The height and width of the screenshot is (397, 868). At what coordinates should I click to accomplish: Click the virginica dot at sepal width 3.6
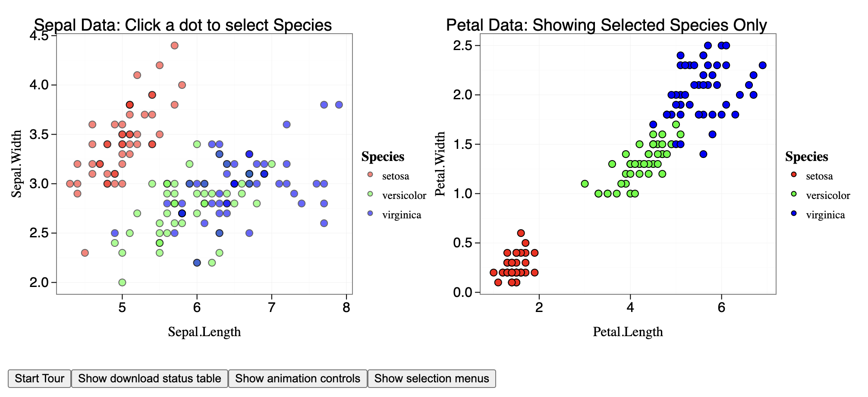click(x=286, y=124)
